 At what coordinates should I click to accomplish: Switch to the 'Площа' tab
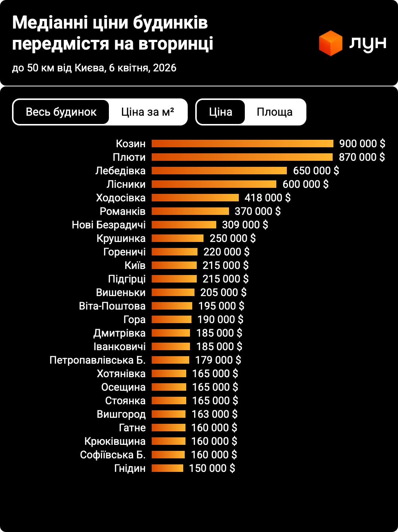[x=274, y=112]
